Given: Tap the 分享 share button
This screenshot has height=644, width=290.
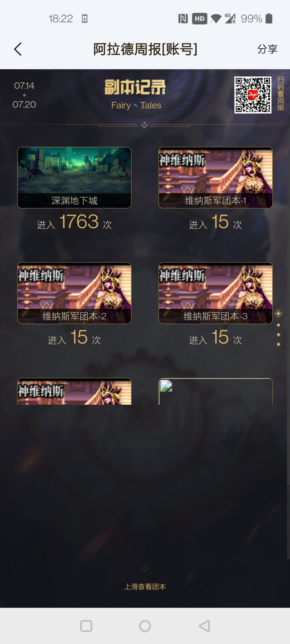Looking at the screenshot, I should point(267,49).
